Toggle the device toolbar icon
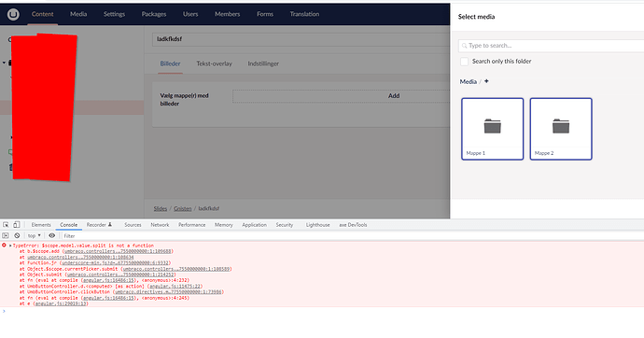Viewport: 644px width, 338px height. 17,225
